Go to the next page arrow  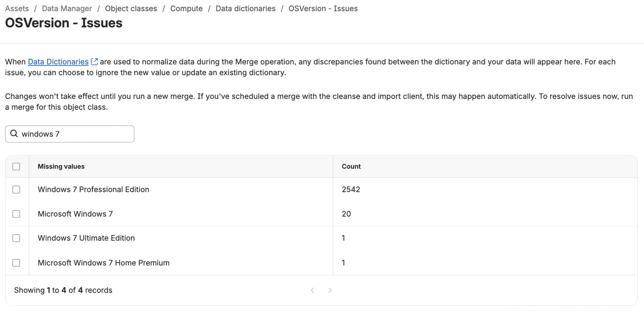[x=330, y=290]
